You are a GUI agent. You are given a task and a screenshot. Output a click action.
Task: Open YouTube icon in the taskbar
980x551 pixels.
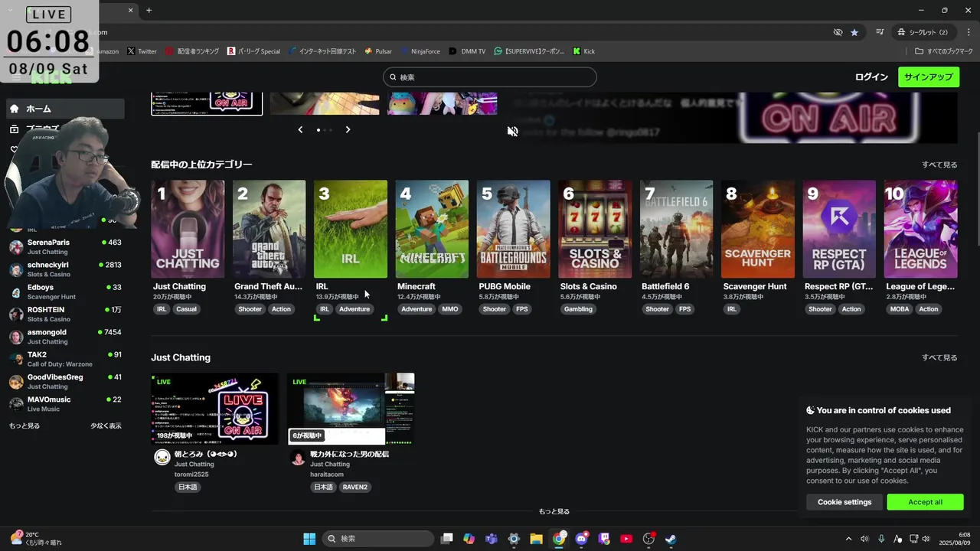pos(626,539)
